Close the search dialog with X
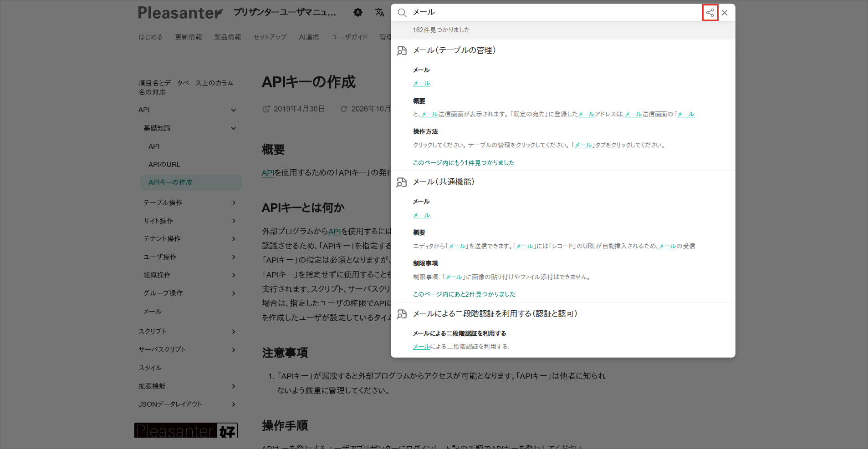868x449 pixels. pos(725,13)
